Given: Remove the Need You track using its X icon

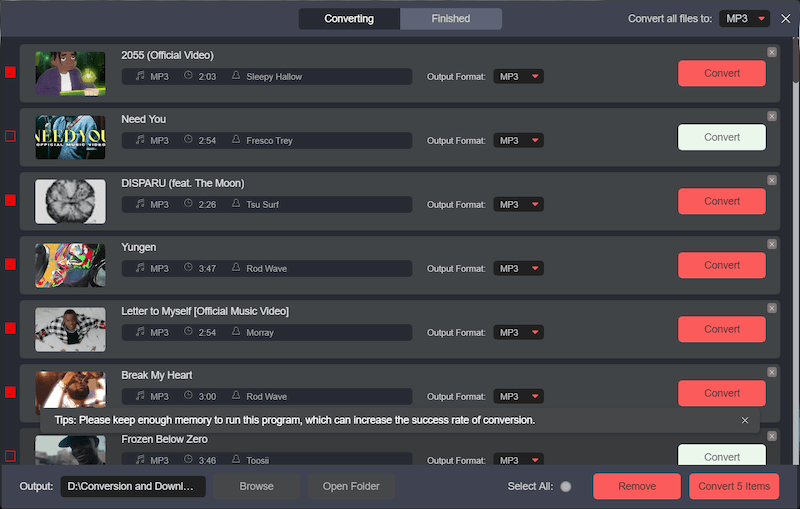Looking at the screenshot, I should pos(771,116).
